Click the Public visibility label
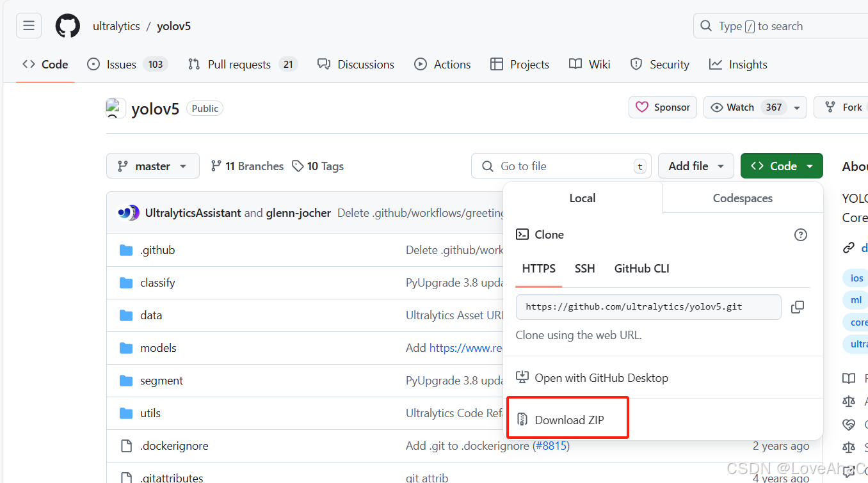 click(205, 109)
